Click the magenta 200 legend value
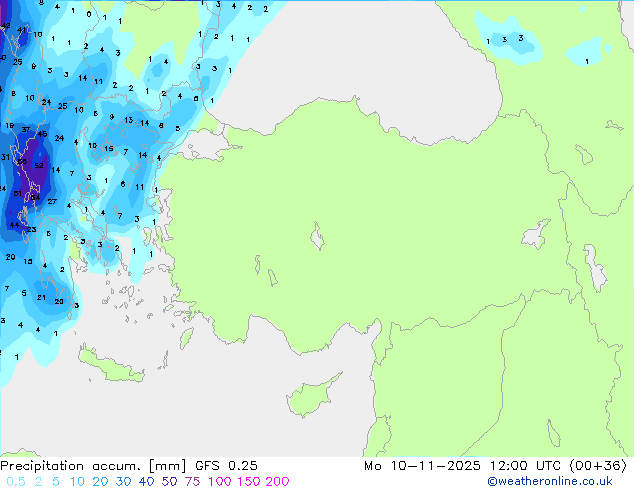 point(277,481)
